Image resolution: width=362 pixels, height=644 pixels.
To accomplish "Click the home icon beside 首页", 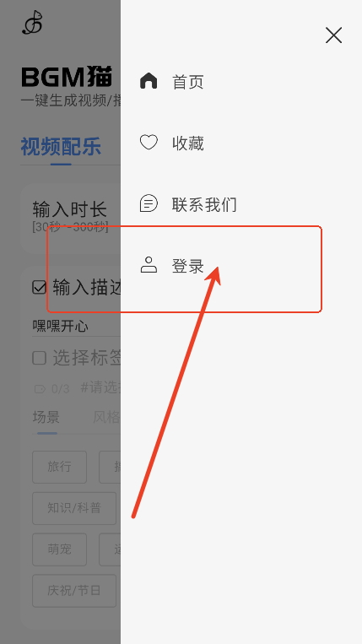I will (149, 81).
